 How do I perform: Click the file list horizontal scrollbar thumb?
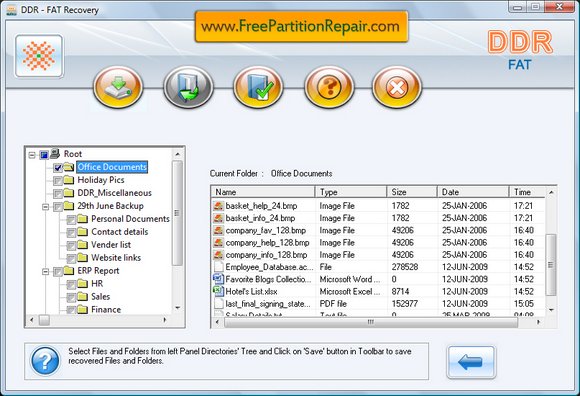click(371, 322)
